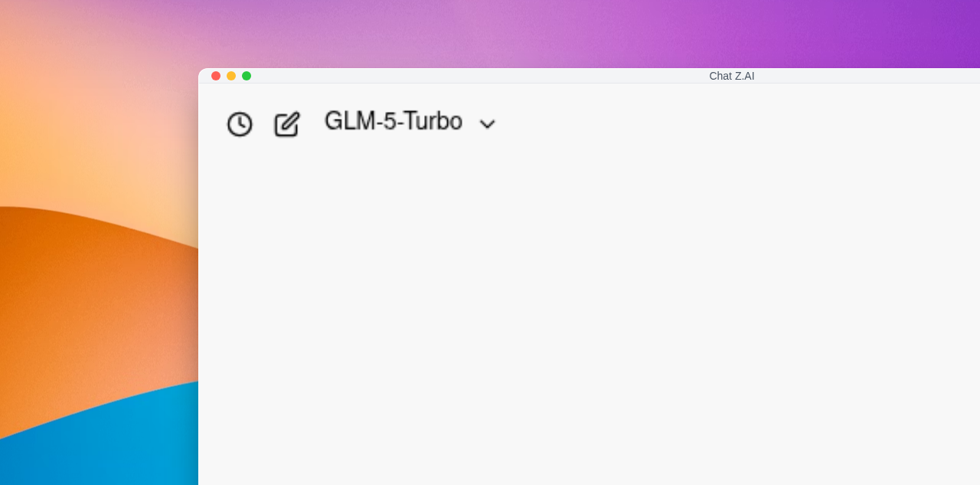Show previous conversations using the history icon
The height and width of the screenshot is (485, 980).
click(x=240, y=124)
